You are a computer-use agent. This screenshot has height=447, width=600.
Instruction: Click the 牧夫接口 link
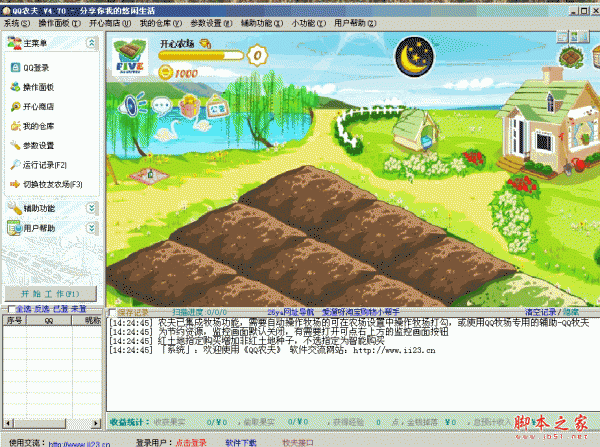298,443
